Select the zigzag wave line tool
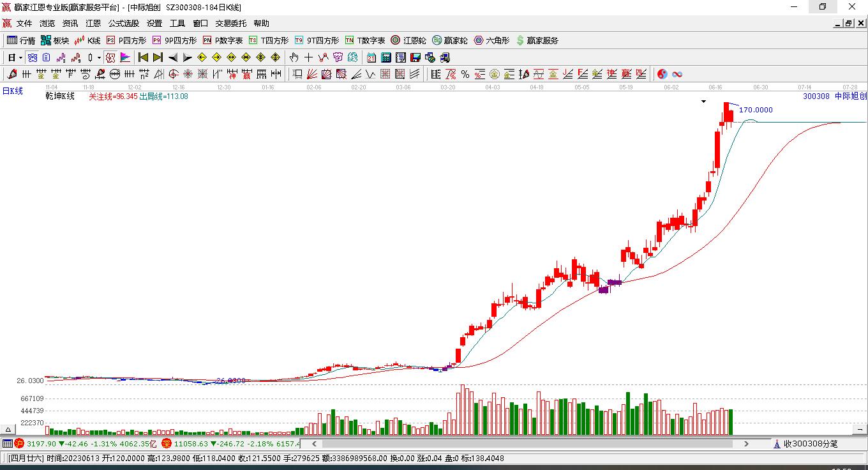 tap(370, 74)
